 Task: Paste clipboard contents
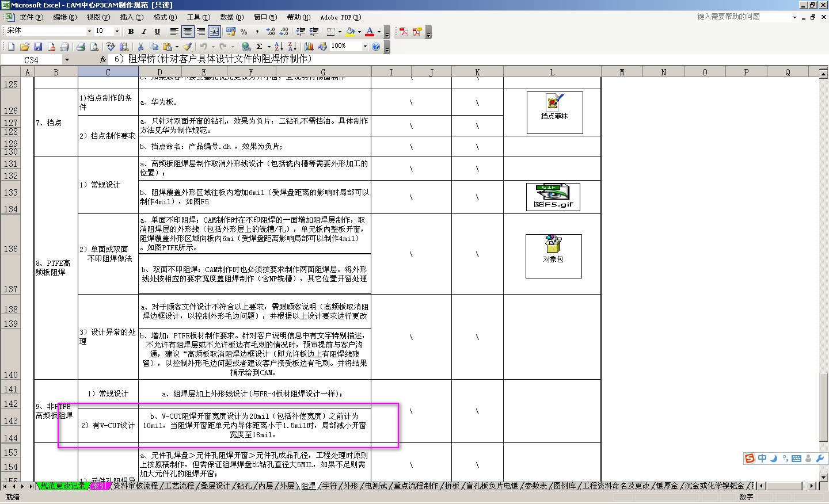pos(167,47)
